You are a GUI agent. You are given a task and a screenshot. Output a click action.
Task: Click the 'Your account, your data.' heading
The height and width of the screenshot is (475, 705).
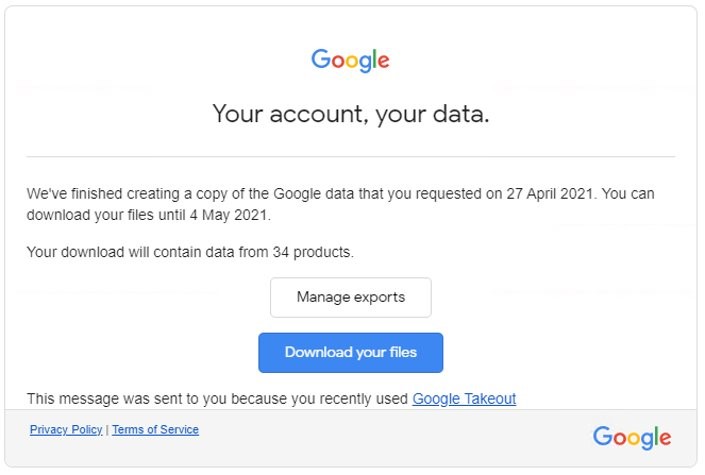(350, 114)
